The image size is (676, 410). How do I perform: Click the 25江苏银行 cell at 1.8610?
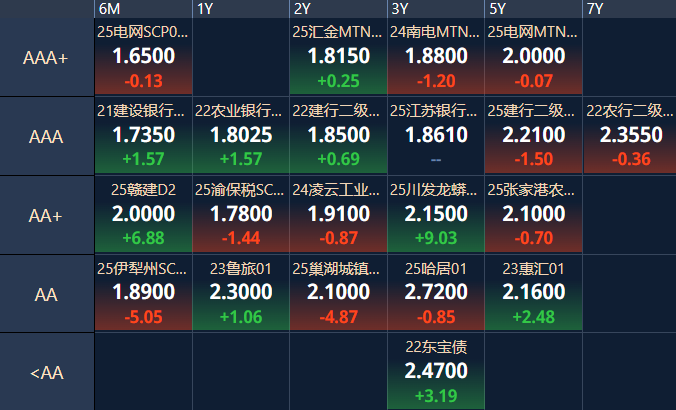click(435, 135)
